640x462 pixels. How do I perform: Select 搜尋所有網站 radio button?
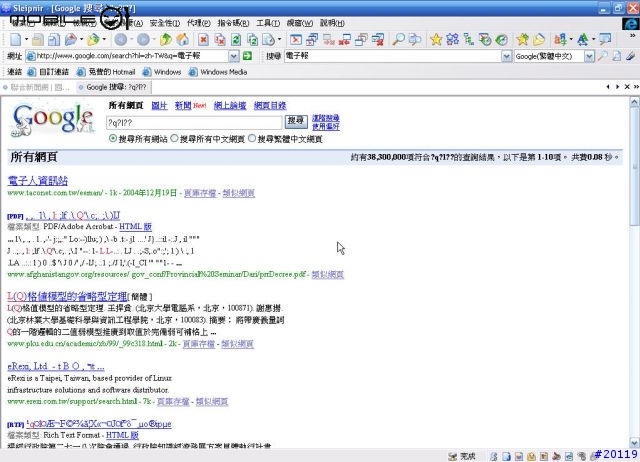(113, 139)
